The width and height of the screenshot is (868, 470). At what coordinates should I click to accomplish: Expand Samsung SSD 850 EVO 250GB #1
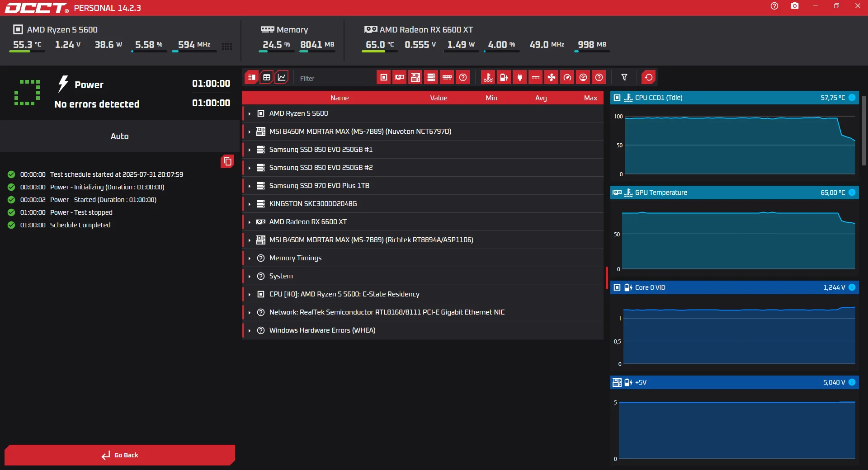pos(249,150)
